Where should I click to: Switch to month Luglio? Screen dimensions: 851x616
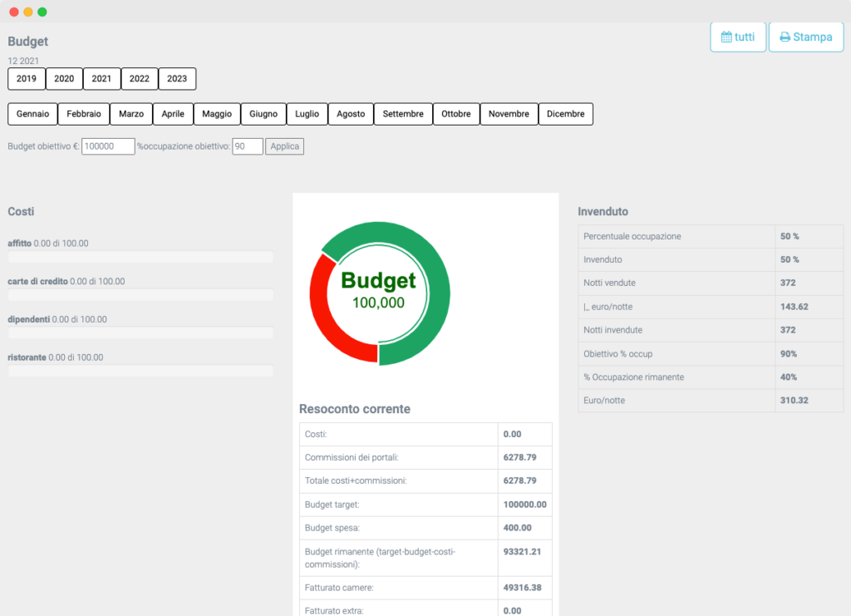pos(307,114)
